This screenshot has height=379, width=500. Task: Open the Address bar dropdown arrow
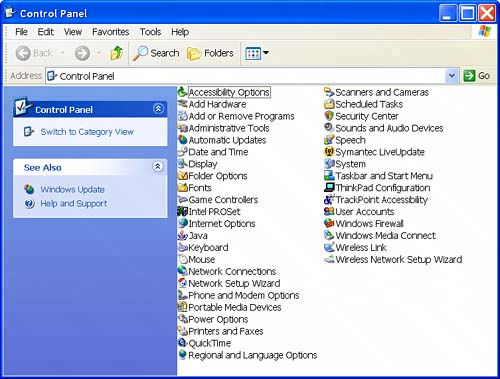coord(452,76)
